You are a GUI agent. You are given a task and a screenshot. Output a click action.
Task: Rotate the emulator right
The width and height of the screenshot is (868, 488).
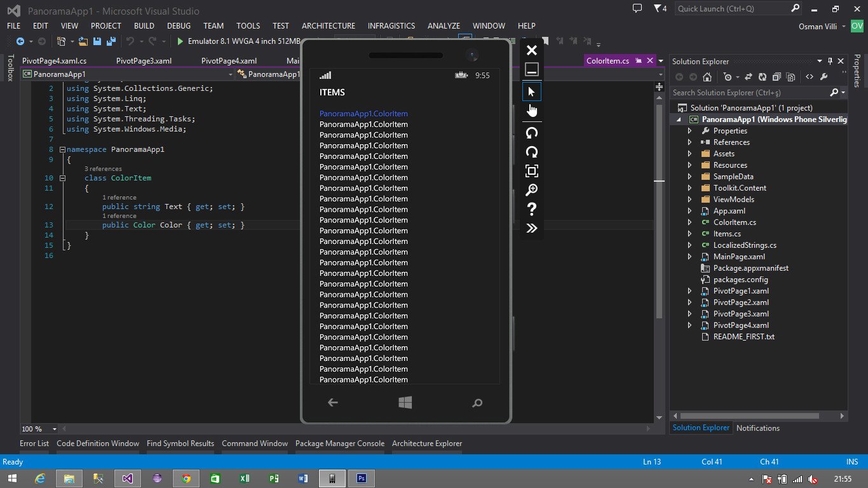click(x=532, y=152)
